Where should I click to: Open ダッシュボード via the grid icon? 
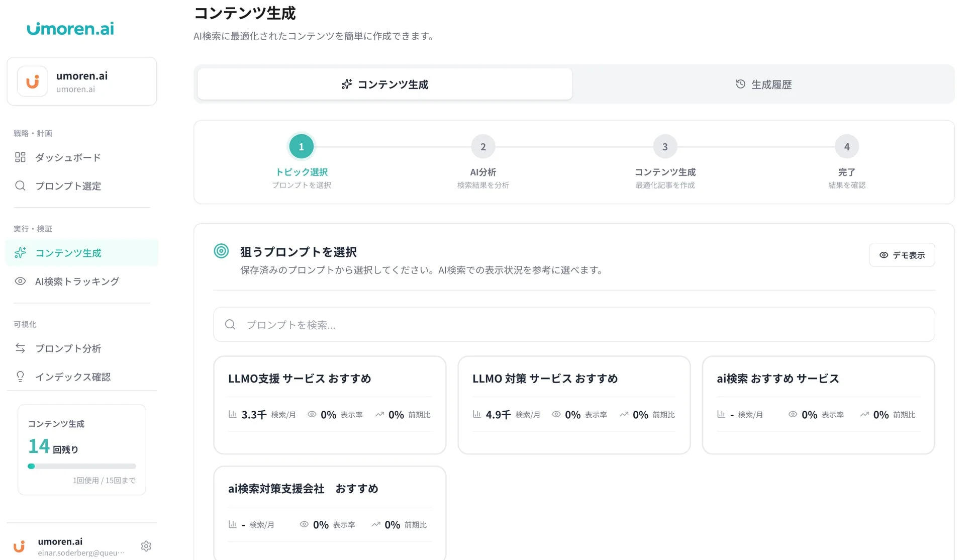coord(20,157)
